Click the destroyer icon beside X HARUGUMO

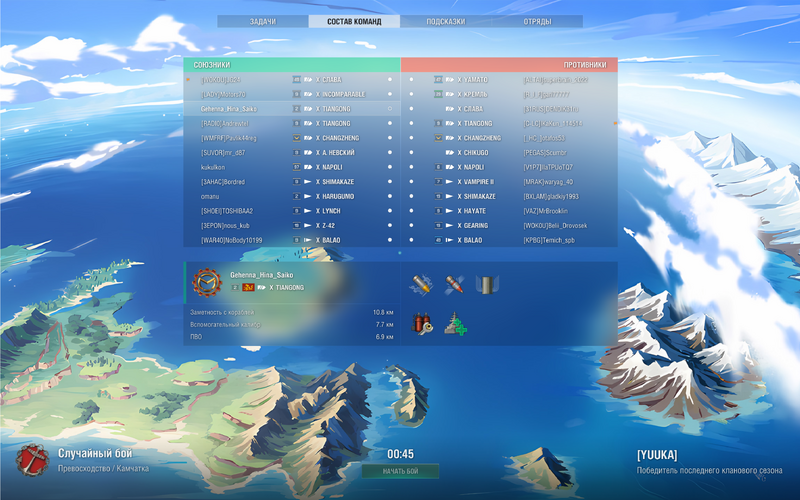[308, 196]
